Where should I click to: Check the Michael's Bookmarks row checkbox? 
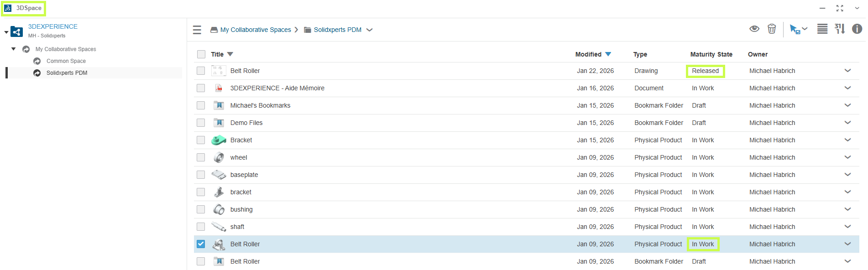pos(201,105)
